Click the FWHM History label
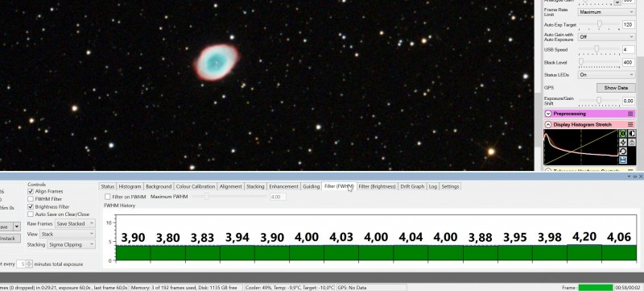The width and height of the screenshot is (644, 291). (x=119, y=206)
